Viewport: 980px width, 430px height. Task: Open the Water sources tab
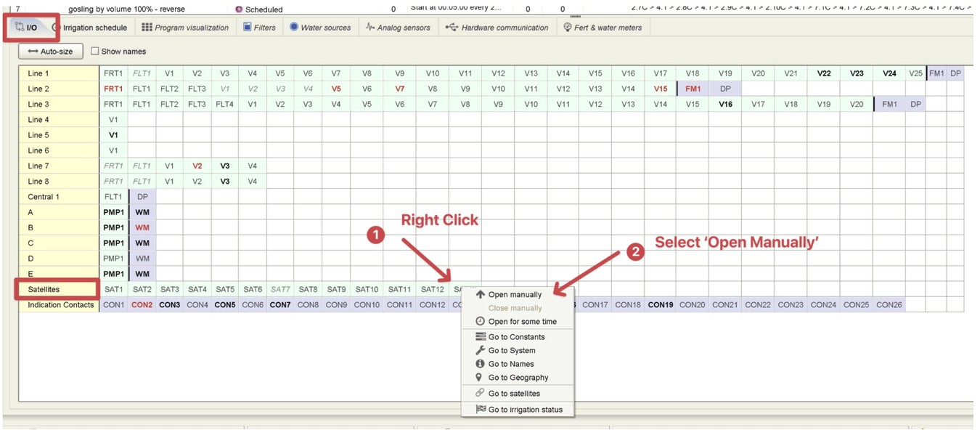[320, 28]
